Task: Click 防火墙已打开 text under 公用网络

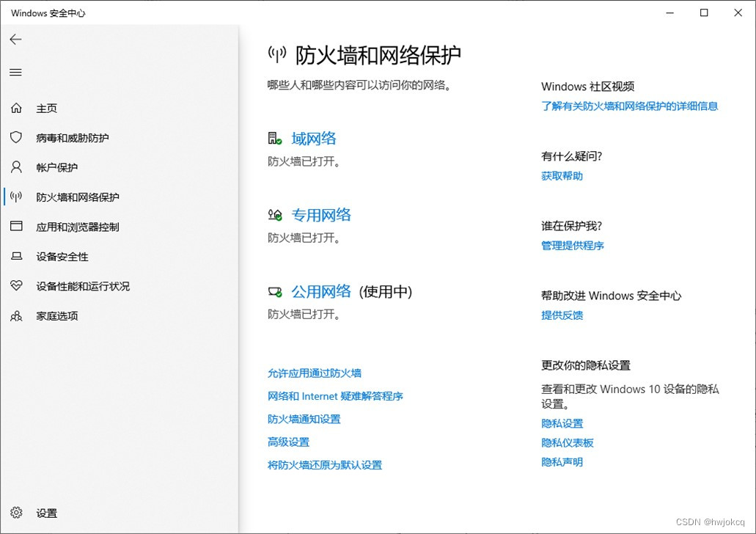Action: click(x=304, y=315)
